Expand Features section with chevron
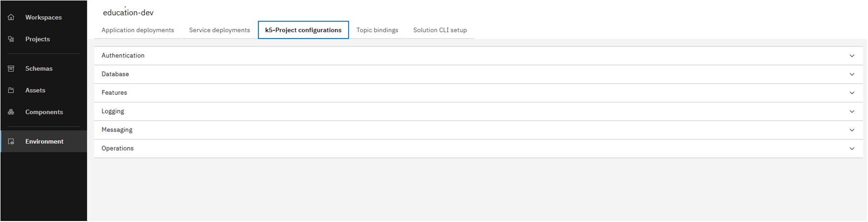 click(852, 93)
